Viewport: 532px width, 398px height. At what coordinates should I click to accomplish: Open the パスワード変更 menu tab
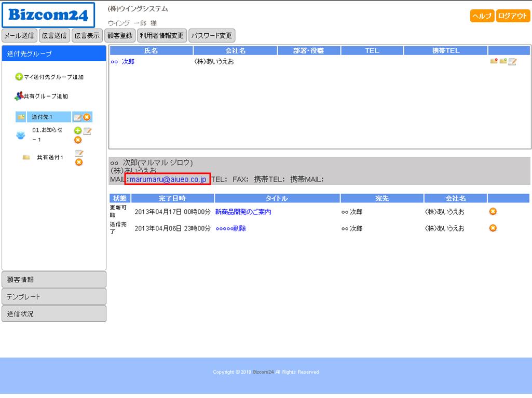[212, 36]
